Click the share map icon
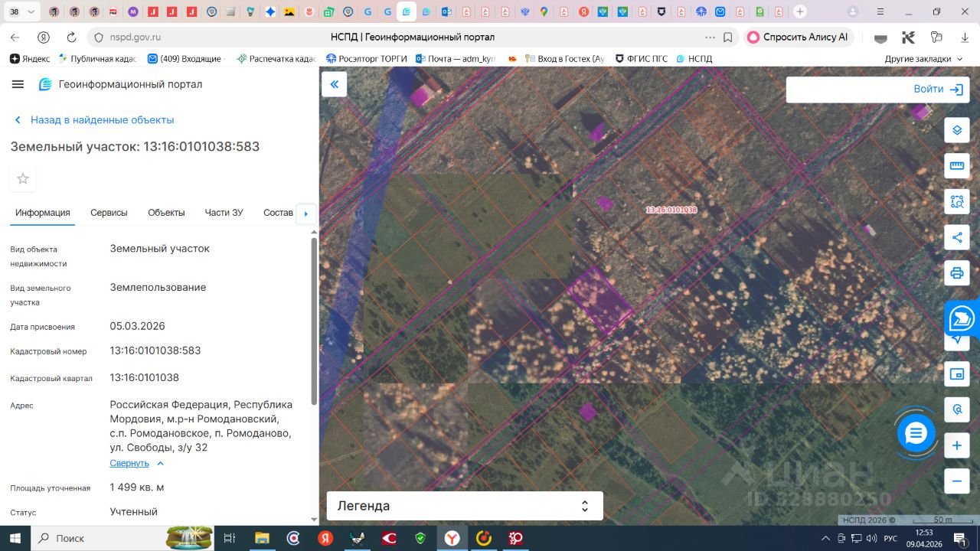 pyautogui.click(x=956, y=237)
